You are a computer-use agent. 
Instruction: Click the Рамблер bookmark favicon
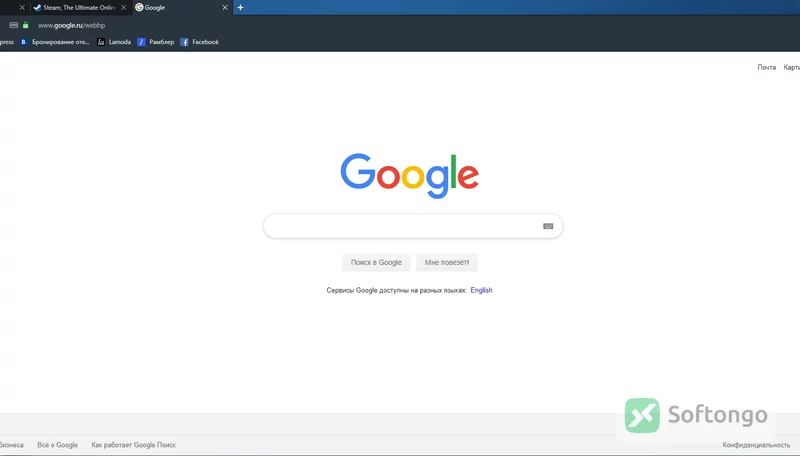coord(141,42)
